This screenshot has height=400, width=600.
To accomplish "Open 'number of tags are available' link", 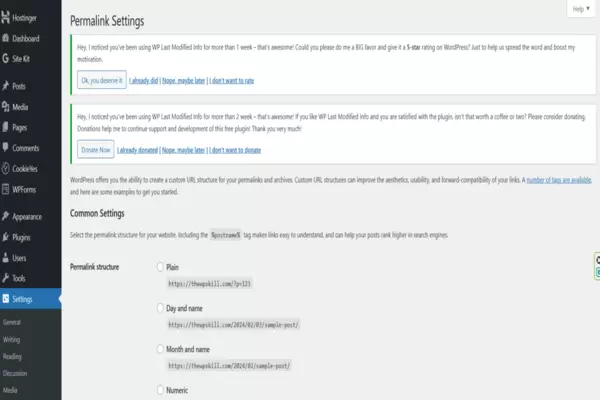I will pyautogui.click(x=559, y=180).
